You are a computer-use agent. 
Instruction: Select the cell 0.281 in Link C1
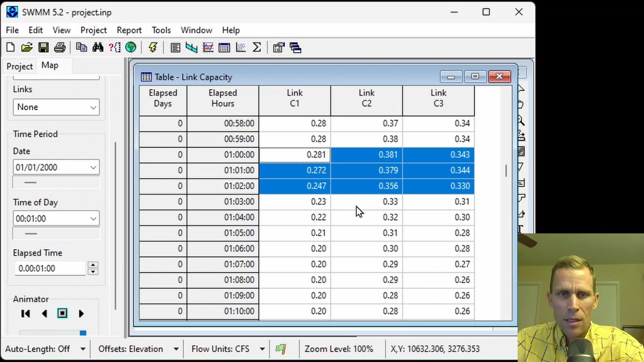tap(295, 155)
